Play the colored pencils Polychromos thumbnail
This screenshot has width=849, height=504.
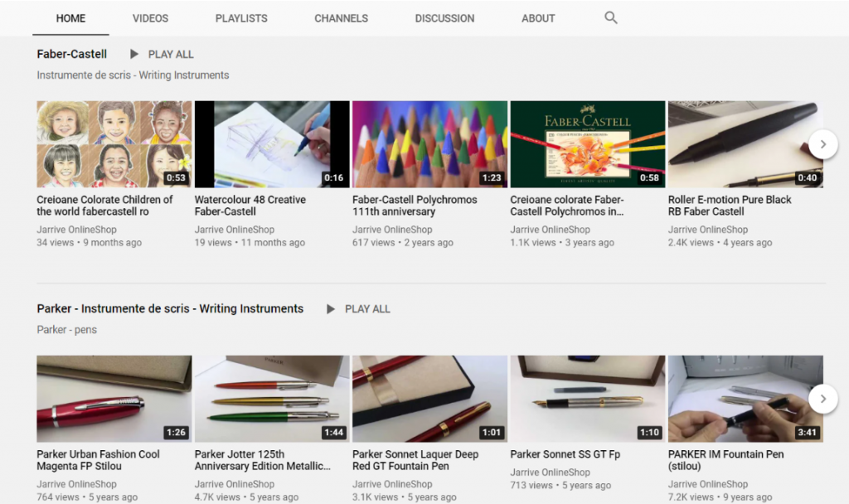(430, 144)
